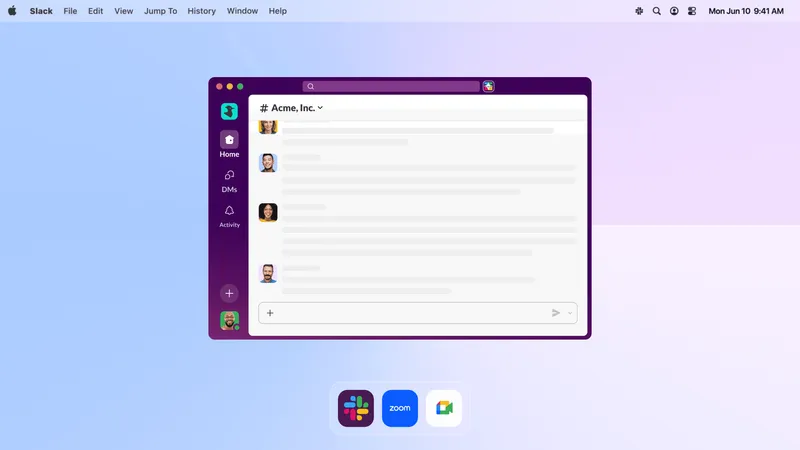Open Control Center from menu bar
This screenshot has height=450, width=800.
(692, 11)
